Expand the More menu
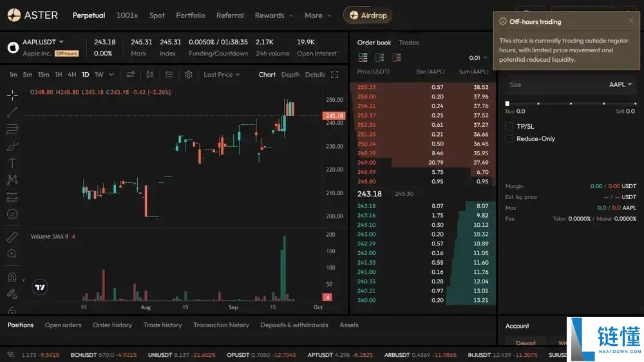This screenshot has height=362, width=644. click(x=317, y=15)
